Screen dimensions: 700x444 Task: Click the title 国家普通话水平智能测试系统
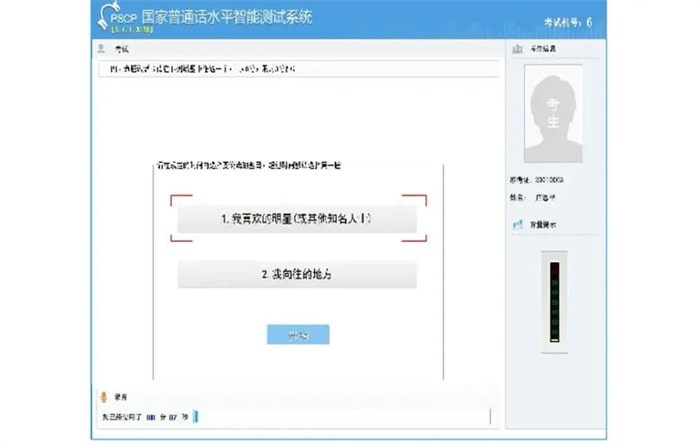tap(227, 17)
